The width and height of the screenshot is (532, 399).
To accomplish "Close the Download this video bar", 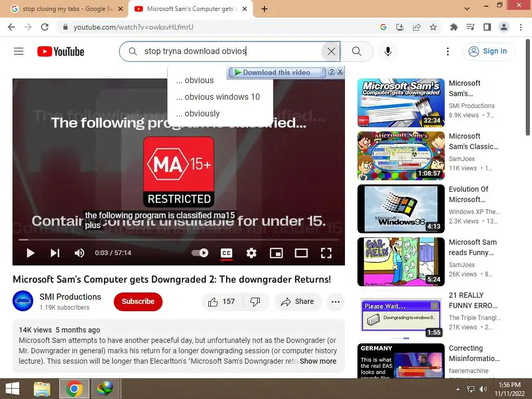I will pos(340,72).
